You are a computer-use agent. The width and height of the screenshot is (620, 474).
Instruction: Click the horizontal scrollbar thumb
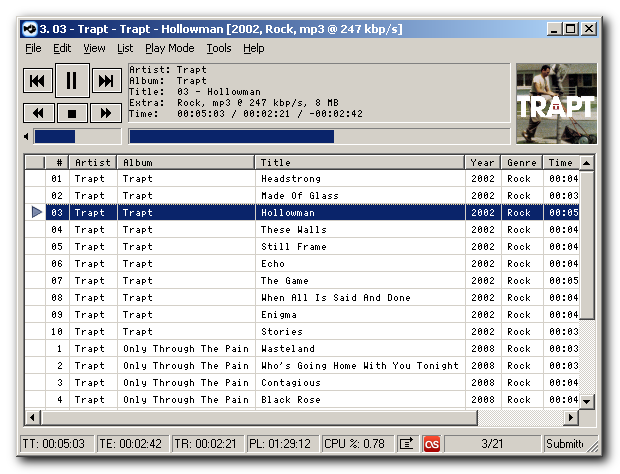(259, 417)
